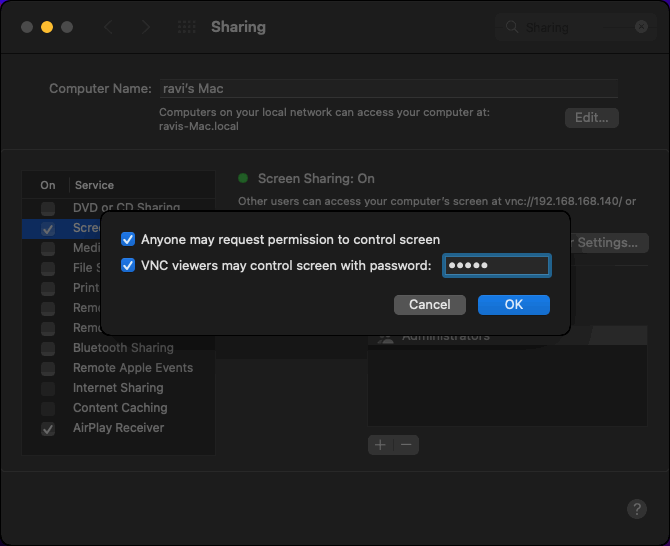Enable Bluetooth Sharing checkbox
670x546 pixels.
(48, 348)
